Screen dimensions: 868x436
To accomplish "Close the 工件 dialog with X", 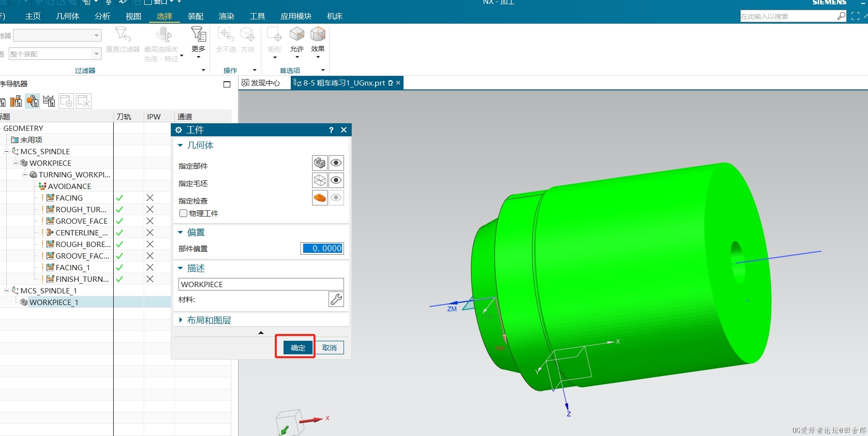I will pyautogui.click(x=344, y=130).
